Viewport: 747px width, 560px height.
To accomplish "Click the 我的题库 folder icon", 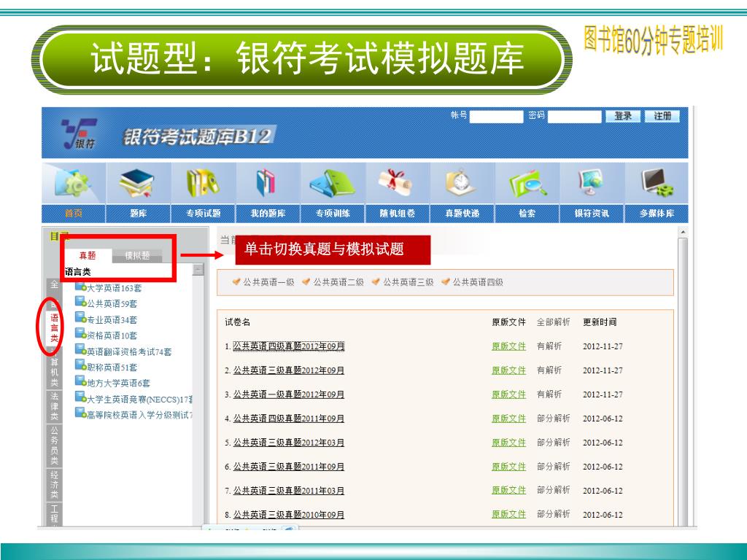I will click(x=267, y=184).
